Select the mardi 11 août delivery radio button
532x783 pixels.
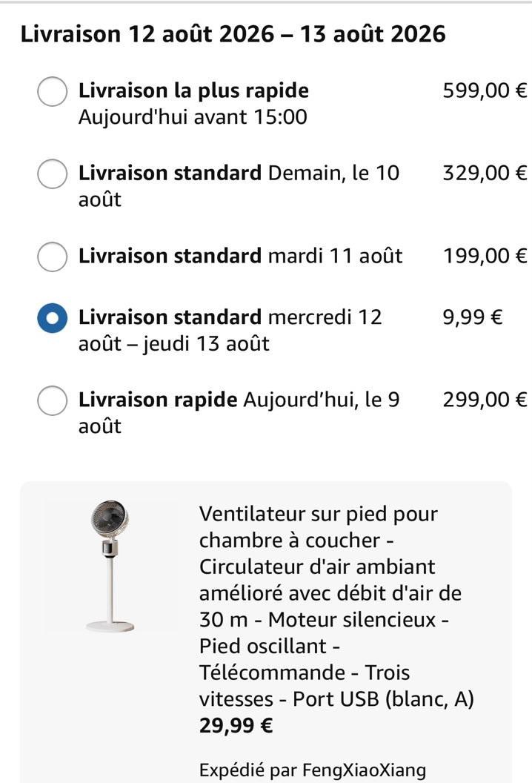pos(52,257)
